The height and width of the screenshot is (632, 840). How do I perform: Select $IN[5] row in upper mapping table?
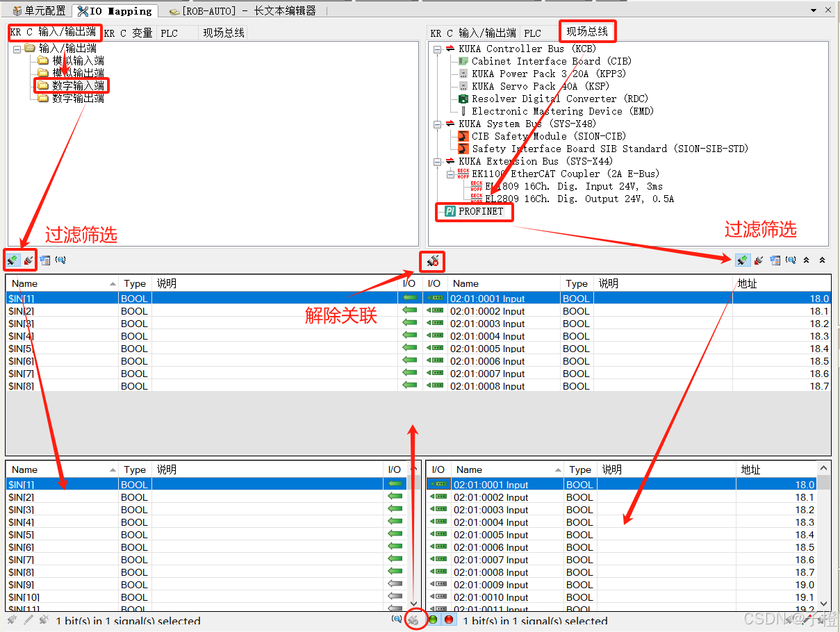pos(201,349)
